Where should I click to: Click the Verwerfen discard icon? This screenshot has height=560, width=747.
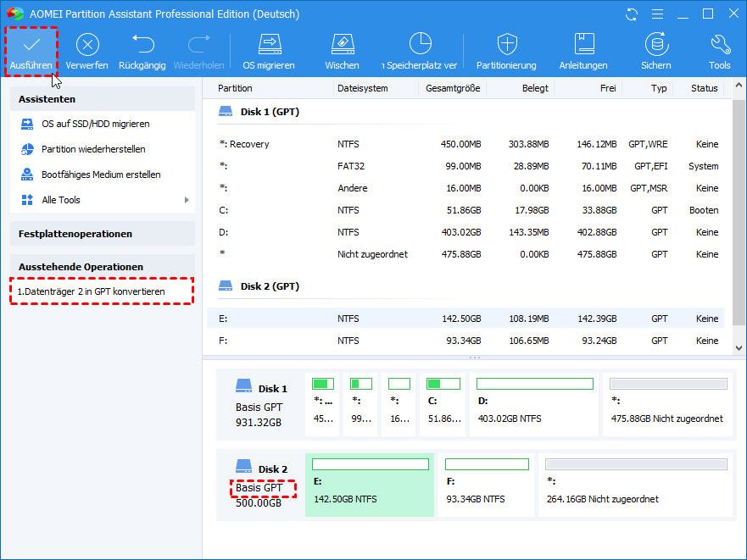pyautogui.click(x=87, y=45)
